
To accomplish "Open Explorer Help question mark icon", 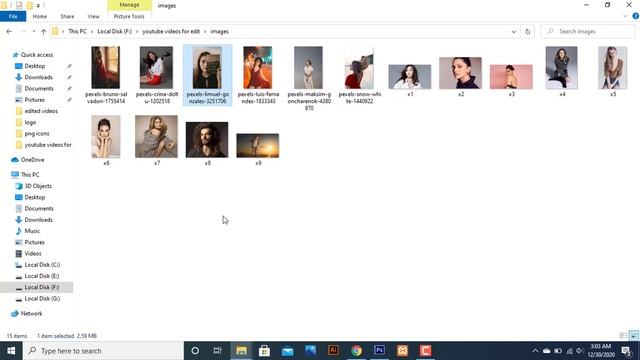I will 636,16.
